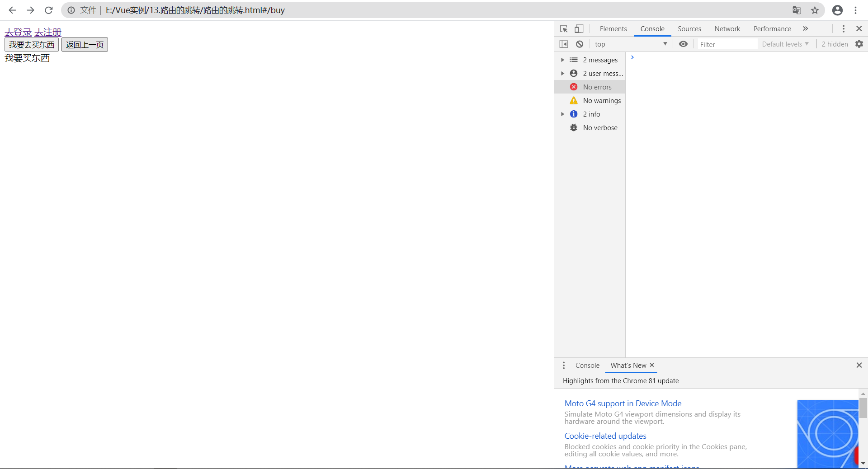
Task: Open drawer Console tab
Action: coord(587,365)
